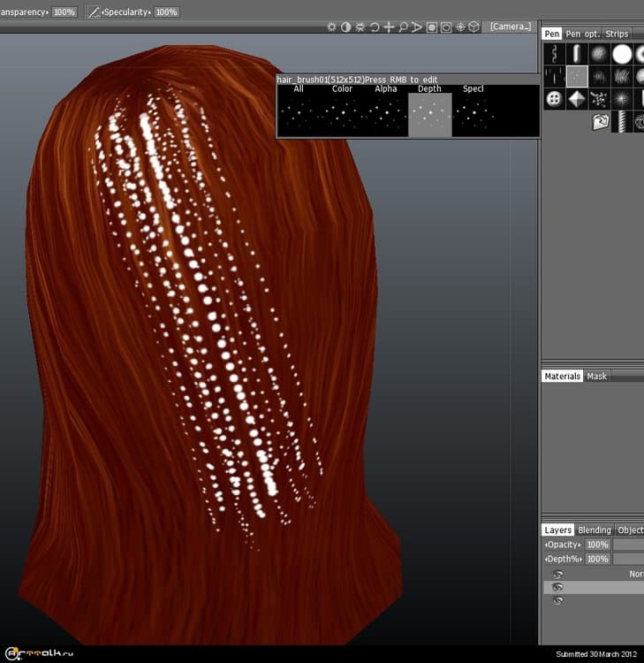Viewport: 644px width, 663px height.
Task: Click the magnifier zoom icon in viewport toolbar
Action: pyautogui.click(x=403, y=27)
